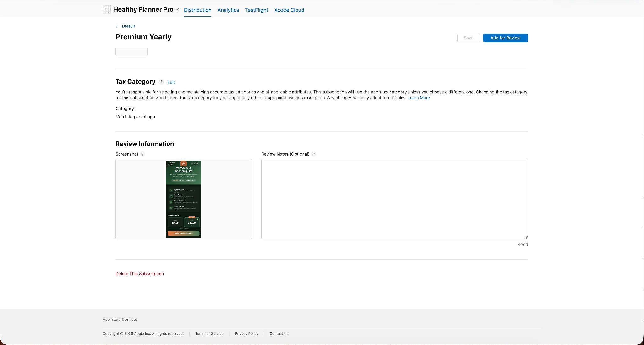644x345 pixels.
Task: Click the Healthy Planner Pro app icon
Action: tap(107, 9)
